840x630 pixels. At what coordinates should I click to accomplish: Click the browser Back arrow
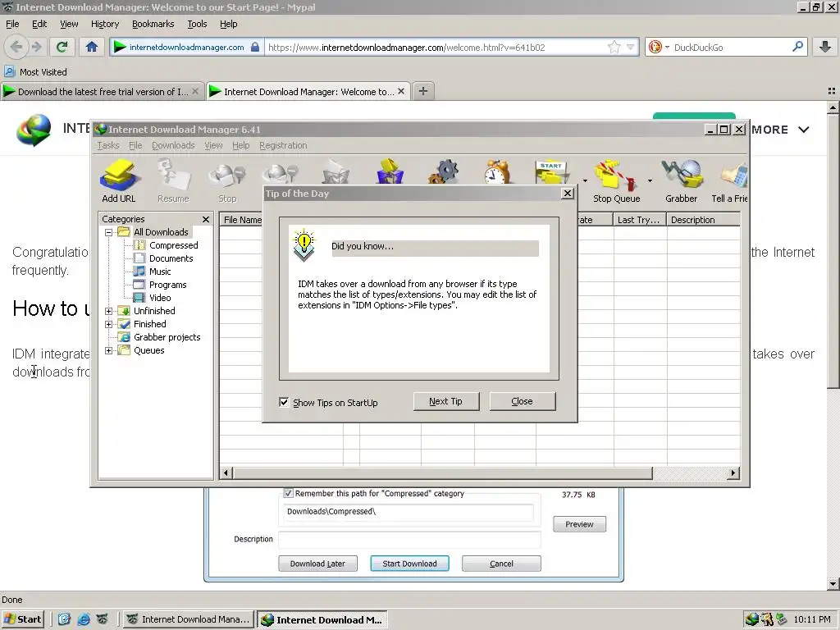(16, 47)
